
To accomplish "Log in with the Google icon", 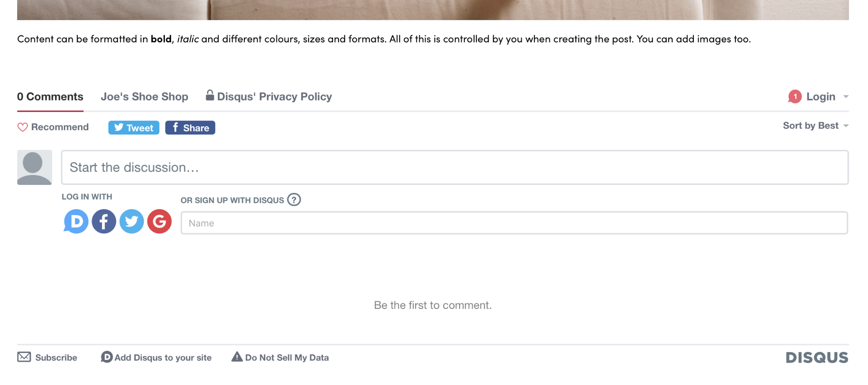I will (159, 222).
